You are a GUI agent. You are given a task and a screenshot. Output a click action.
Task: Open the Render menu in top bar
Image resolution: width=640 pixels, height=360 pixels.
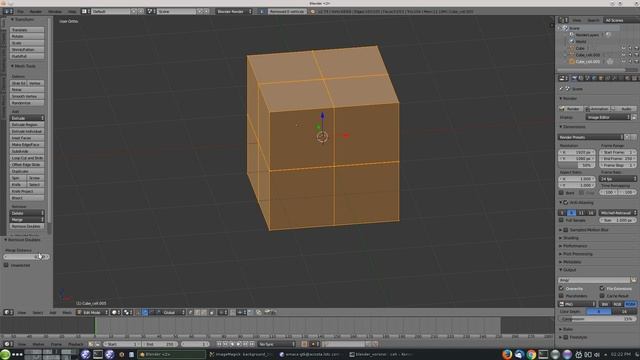[x=36, y=11]
